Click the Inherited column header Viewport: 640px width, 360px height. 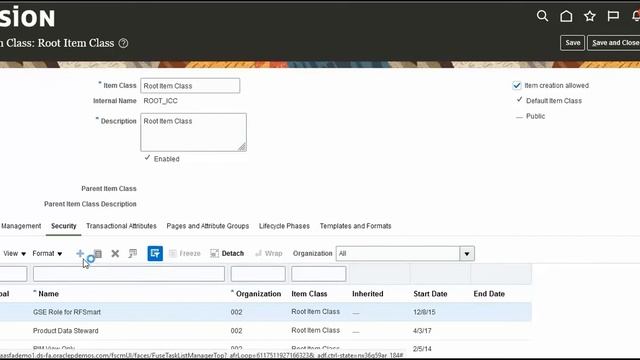click(368, 294)
